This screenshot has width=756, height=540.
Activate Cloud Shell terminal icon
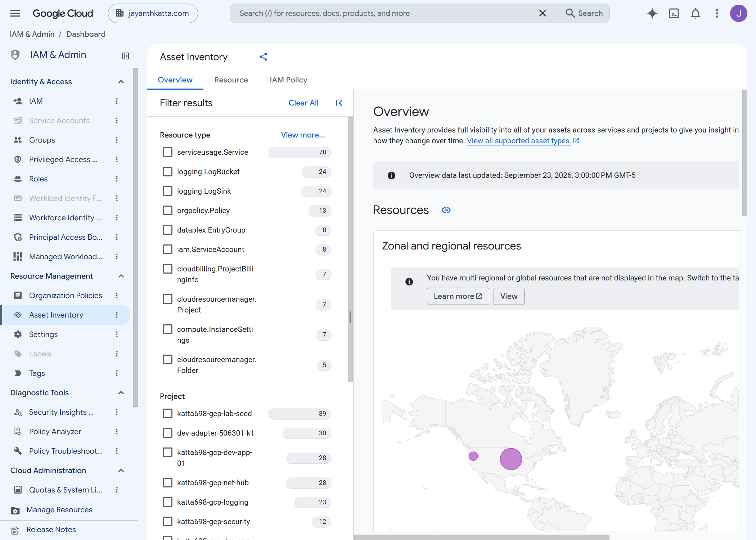click(x=674, y=13)
